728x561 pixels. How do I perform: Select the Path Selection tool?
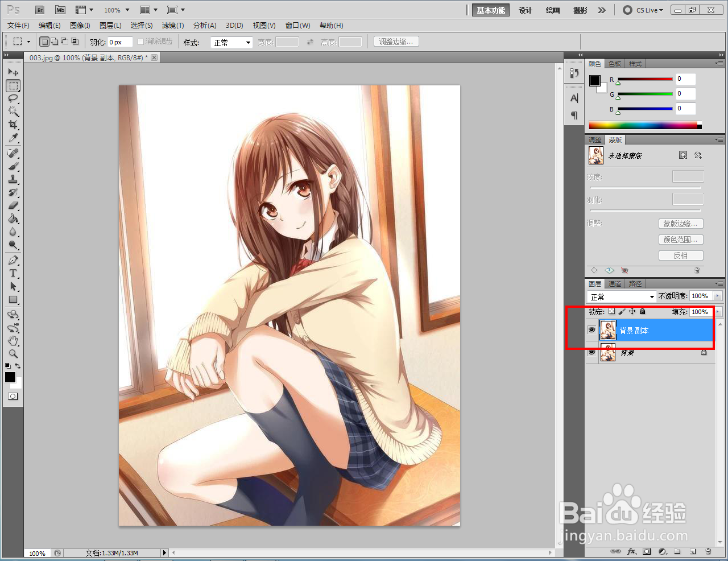coord(13,287)
